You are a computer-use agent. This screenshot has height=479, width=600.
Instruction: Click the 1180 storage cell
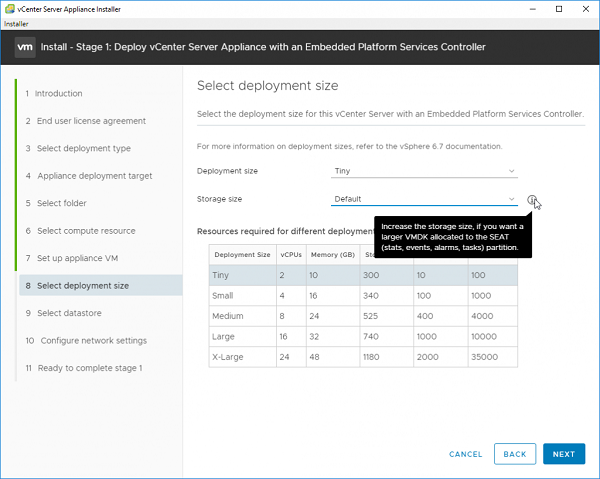[x=386, y=357]
